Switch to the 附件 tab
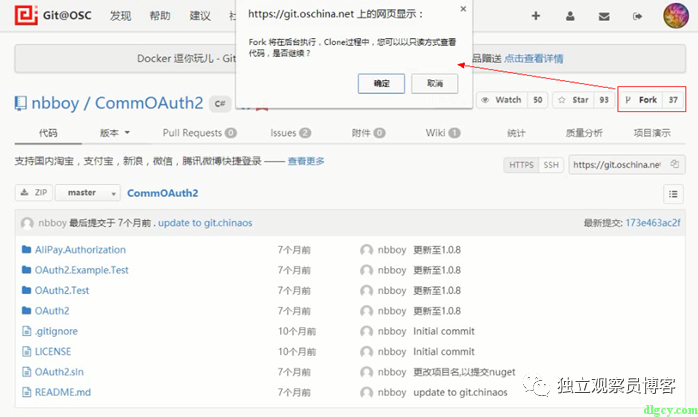Screen dimensions: 698x417 tap(368, 133)
